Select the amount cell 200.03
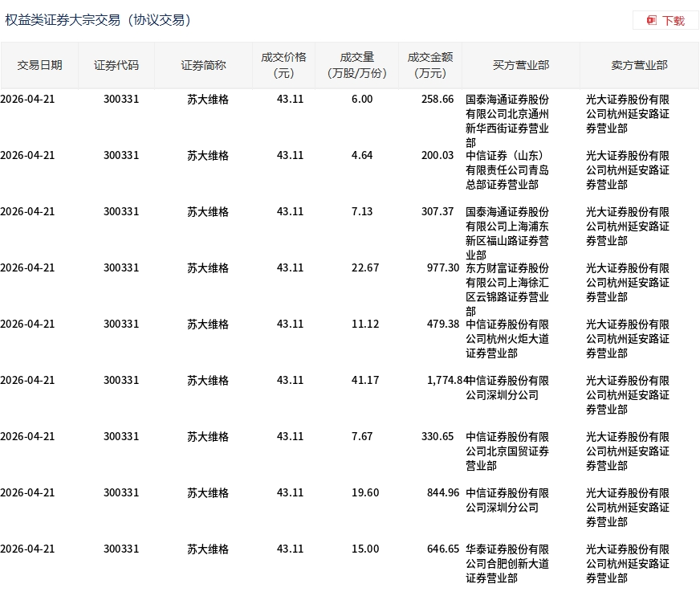 click(437, 156)
